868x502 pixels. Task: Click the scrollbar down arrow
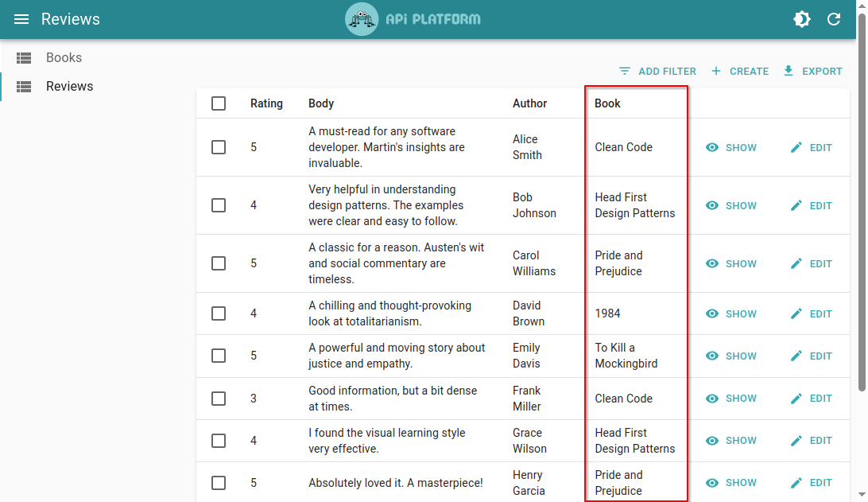[862, 494]
